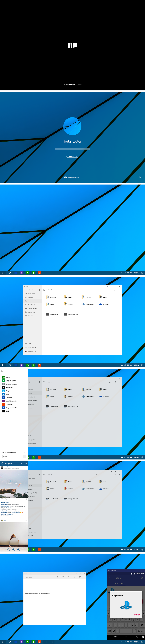145x644 pixels.
Task: Open CMD from the start menu
Action: [6, 411]
